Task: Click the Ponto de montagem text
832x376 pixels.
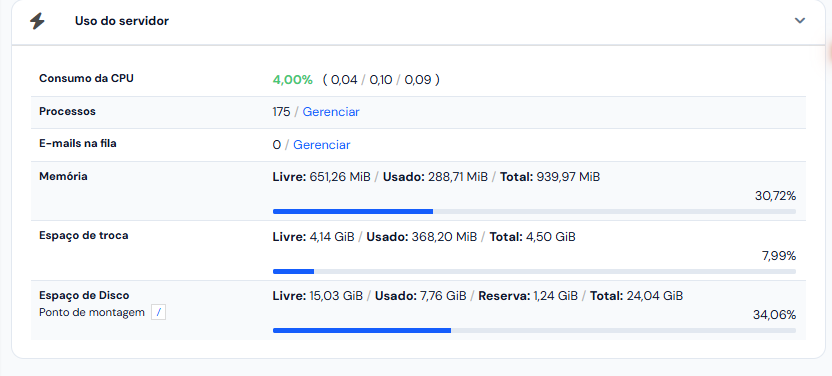Action: pos(92,312)
